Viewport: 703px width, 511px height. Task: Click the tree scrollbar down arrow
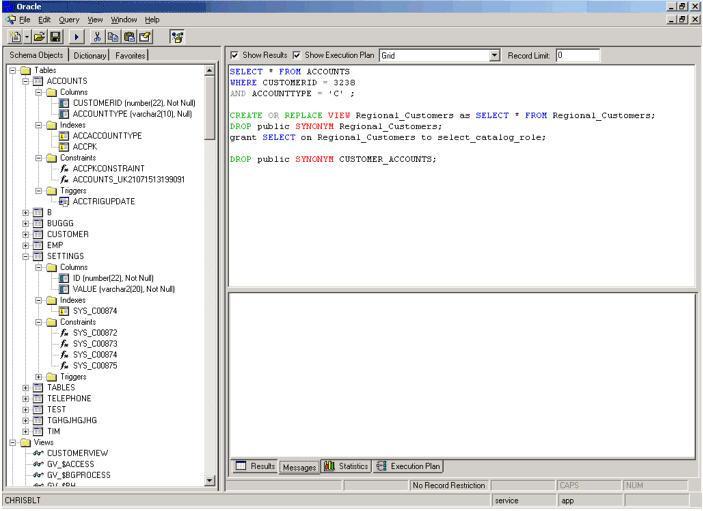pos(209,481)
